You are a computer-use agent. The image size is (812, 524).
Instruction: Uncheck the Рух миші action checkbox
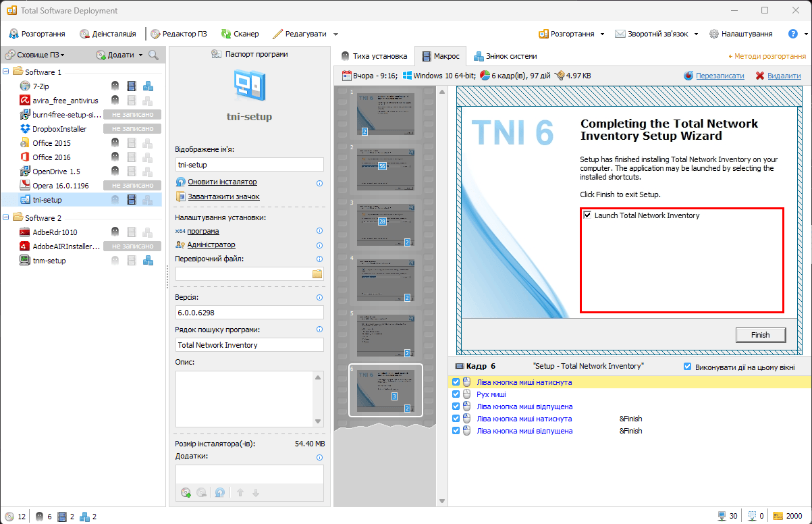pyautogui.click(x=456, y=394)
